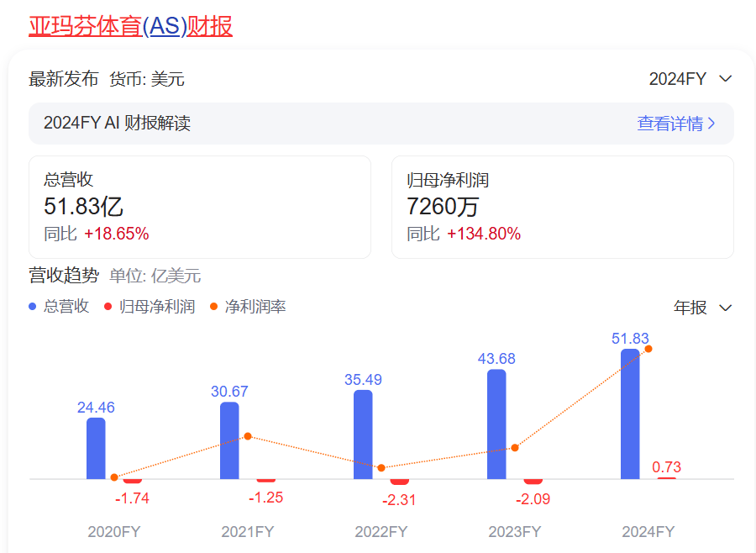Select the 归母净利润 7260万 summary card
Screen dimensions: 756x553
(562, 207)
